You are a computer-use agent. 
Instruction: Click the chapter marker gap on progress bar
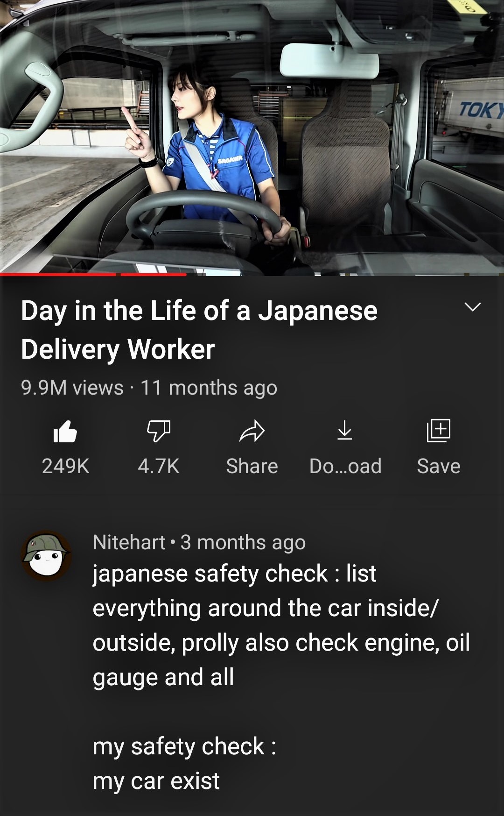pyautogui.click(x=119, y=275)
